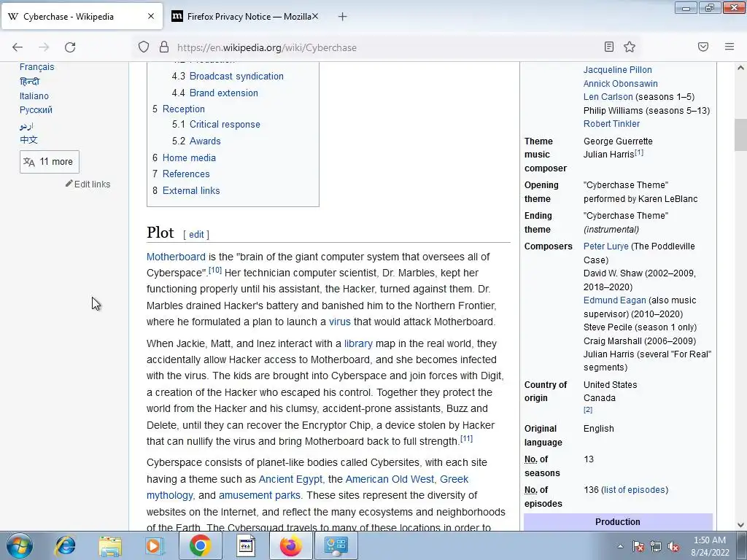Open Robert Tinkler link in infobox

point(612,124)
